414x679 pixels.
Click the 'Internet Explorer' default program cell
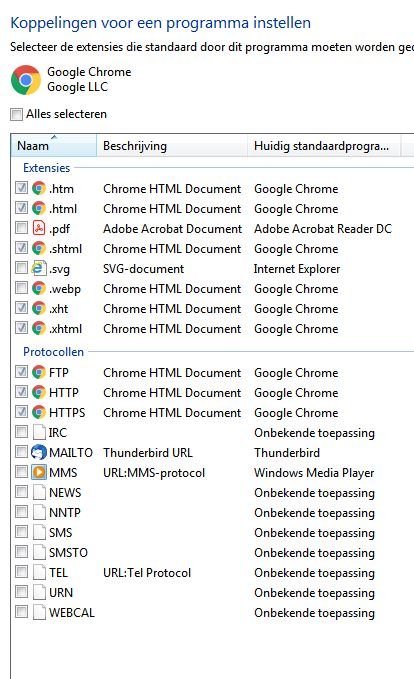(x=297, y=269)
